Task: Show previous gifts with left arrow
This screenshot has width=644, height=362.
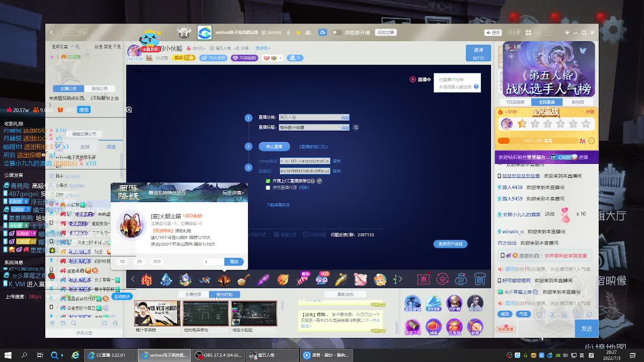Action: click(133, 279)
